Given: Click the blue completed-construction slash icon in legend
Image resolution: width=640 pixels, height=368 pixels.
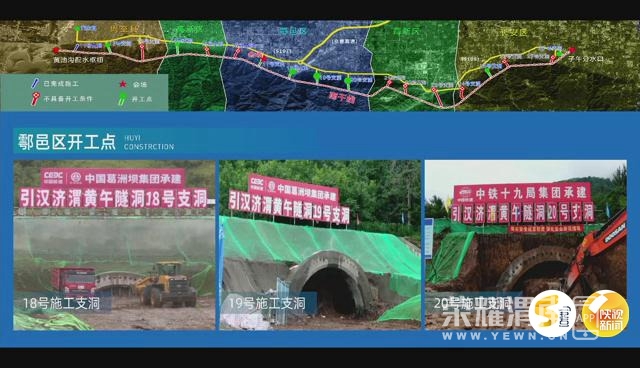Looking at the screenshot, I should tap(36, 84).
